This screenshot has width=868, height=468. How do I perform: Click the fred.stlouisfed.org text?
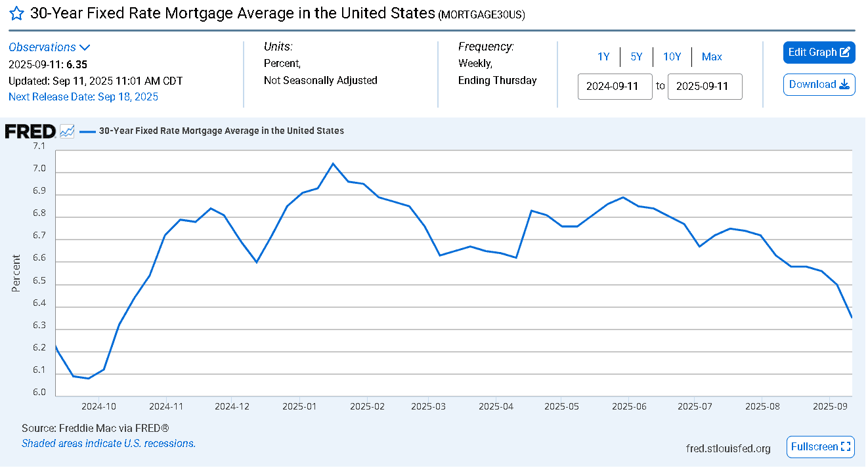[728, 449]
